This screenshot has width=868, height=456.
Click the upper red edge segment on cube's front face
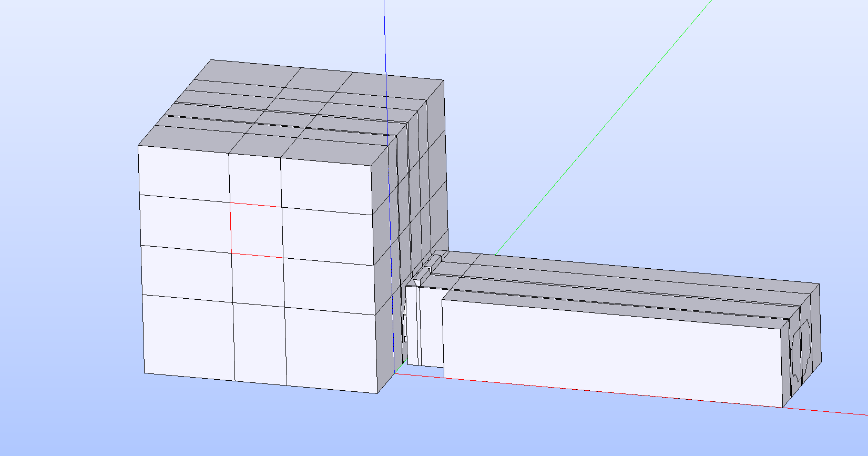pyautogui.click(x=256, y=205)
